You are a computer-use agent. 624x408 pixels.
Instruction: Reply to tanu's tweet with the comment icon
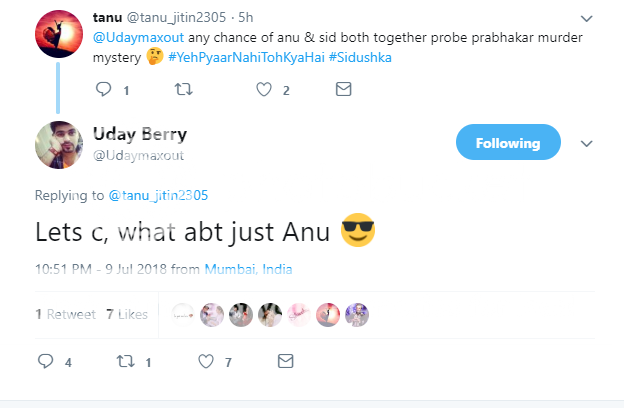tap(104, 89)
